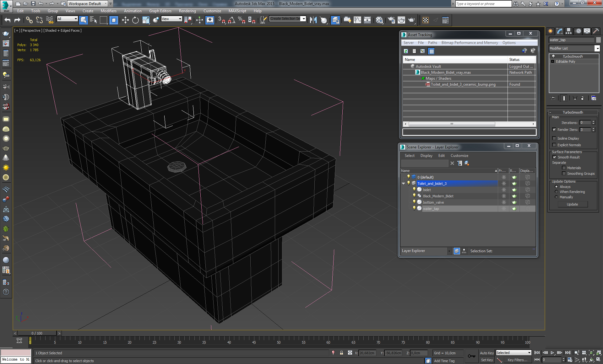The width and height of the screenshot is (603, 364).
Task: Select the Black_Modern_Bidet object row
Action: pyautogui.click(x=438, y=196)
